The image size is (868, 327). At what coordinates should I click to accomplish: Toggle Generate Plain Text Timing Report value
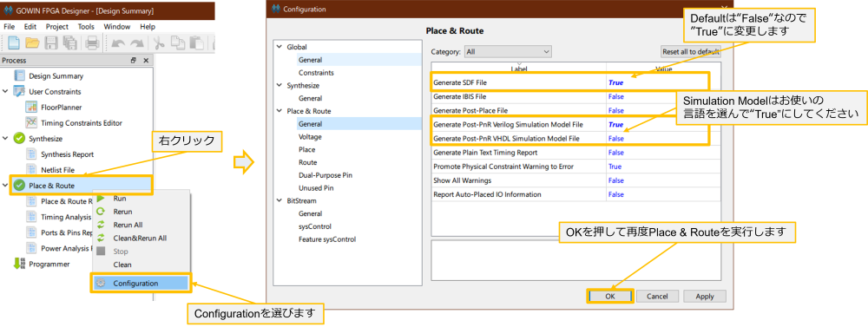coord(616,152)
